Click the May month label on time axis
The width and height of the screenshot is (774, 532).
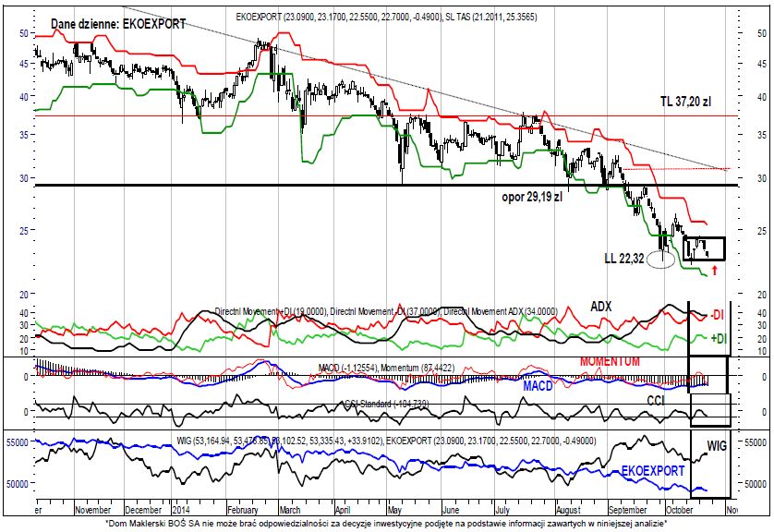395,509
